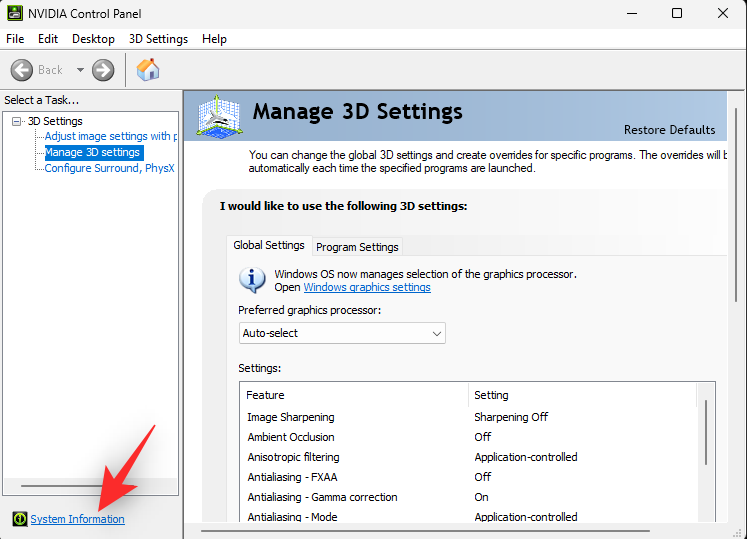The image size is (747, 539).
Task: Open Preferred graphics processor Auto-select dropdown
Action: point(342,333)
